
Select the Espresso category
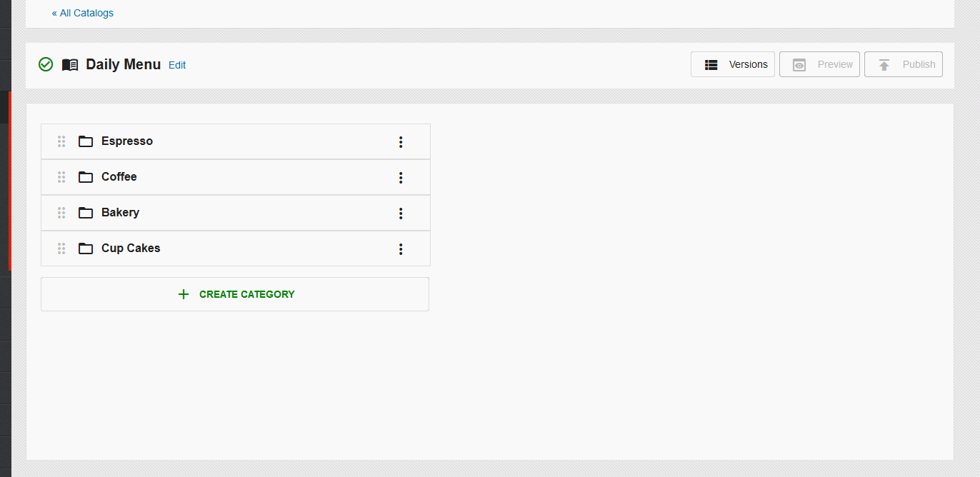pos(236,141)
